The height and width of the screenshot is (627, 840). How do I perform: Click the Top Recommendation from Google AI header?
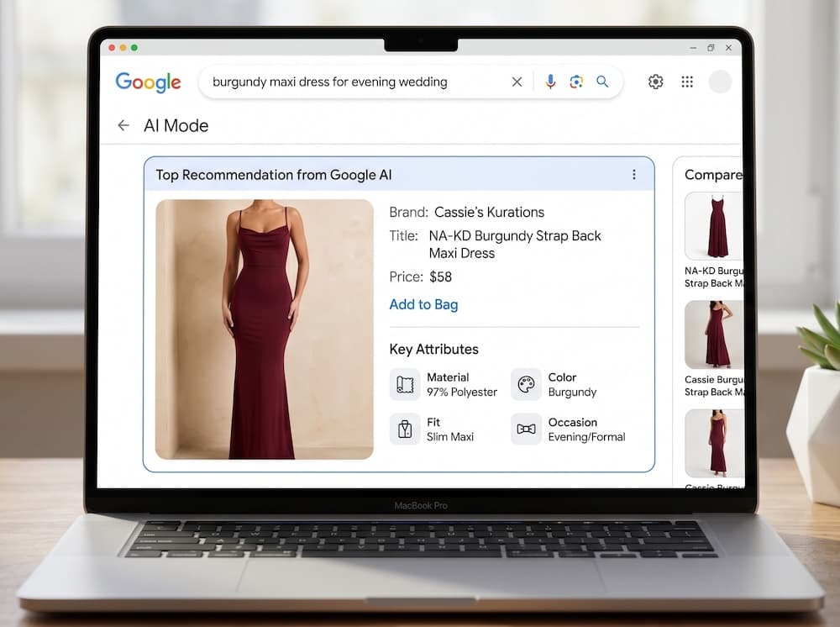[x=274, y=175]
